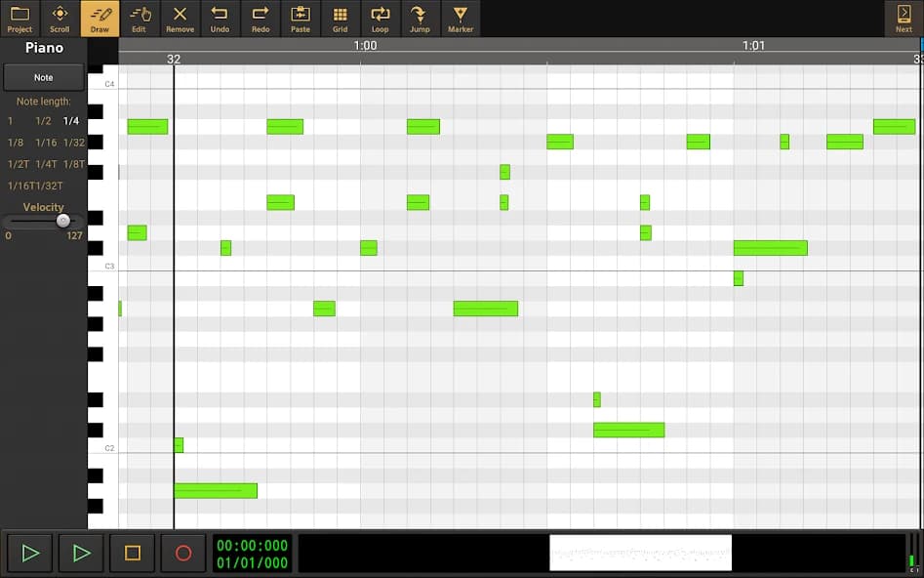Open the Project menu

(x=20, y=18)
